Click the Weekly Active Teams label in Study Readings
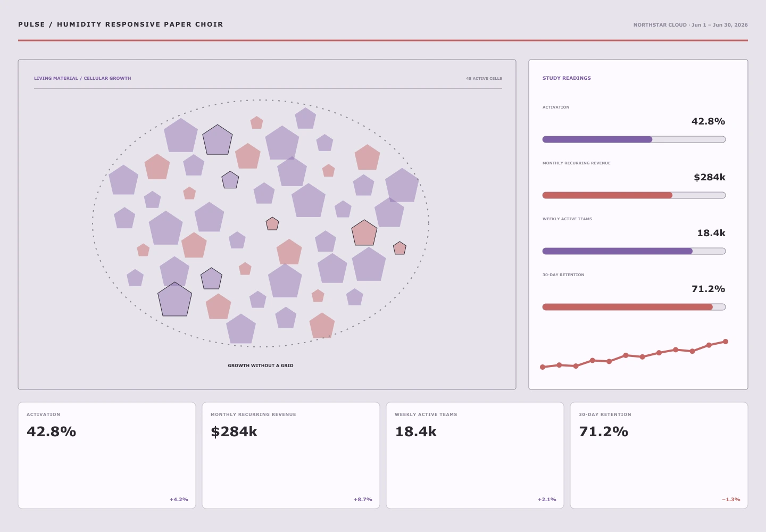 coord(567,219)
